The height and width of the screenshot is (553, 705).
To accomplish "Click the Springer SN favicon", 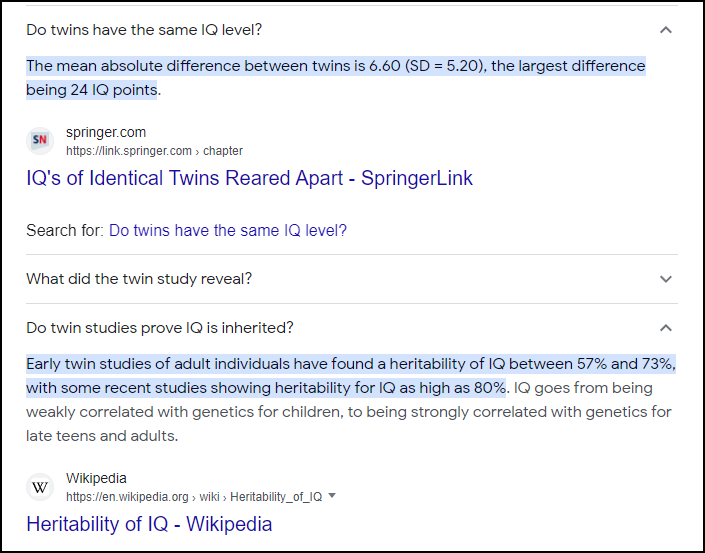I will (40, 141).
